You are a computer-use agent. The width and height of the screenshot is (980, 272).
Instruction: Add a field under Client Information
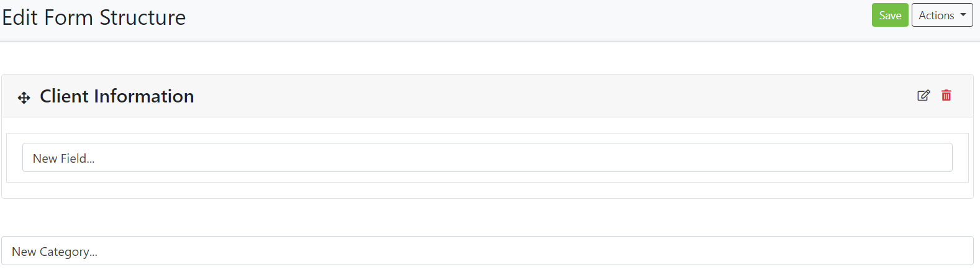point(487,158)
